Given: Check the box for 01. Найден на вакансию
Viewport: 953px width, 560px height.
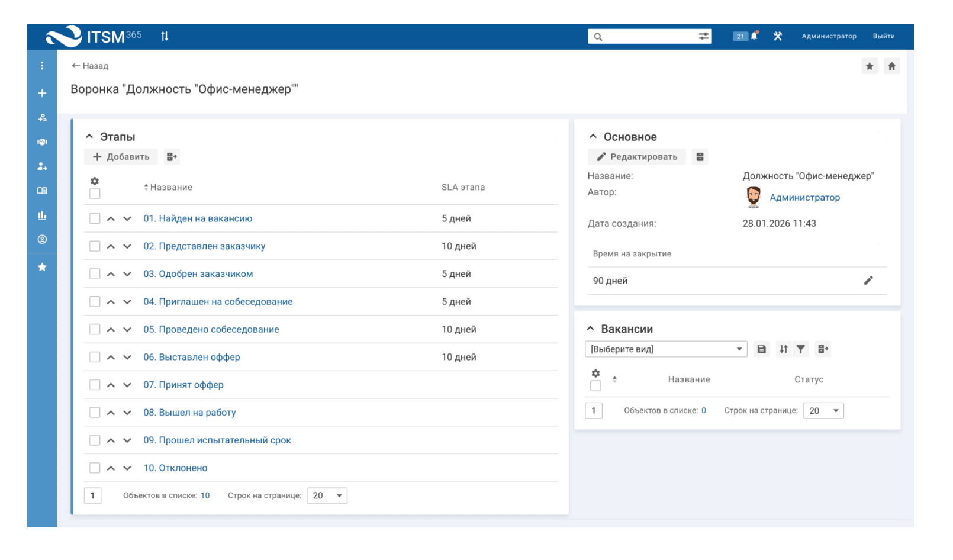Looking at the screenshot, I should click(95, 218).
